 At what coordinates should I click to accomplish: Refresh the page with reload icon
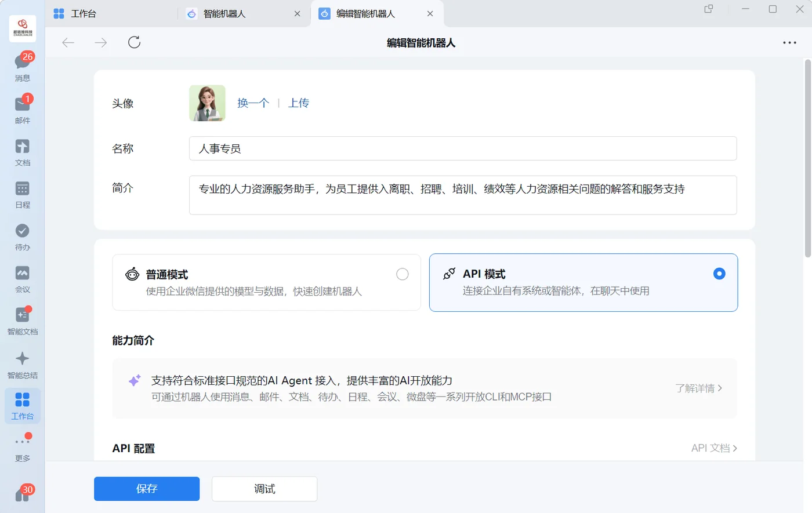tap(134, 42)
